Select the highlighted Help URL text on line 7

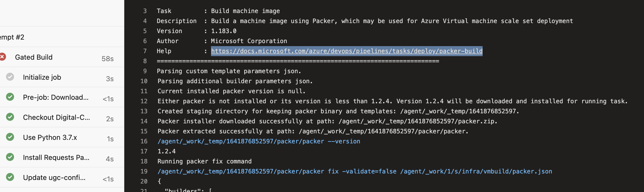click(347, 51)
